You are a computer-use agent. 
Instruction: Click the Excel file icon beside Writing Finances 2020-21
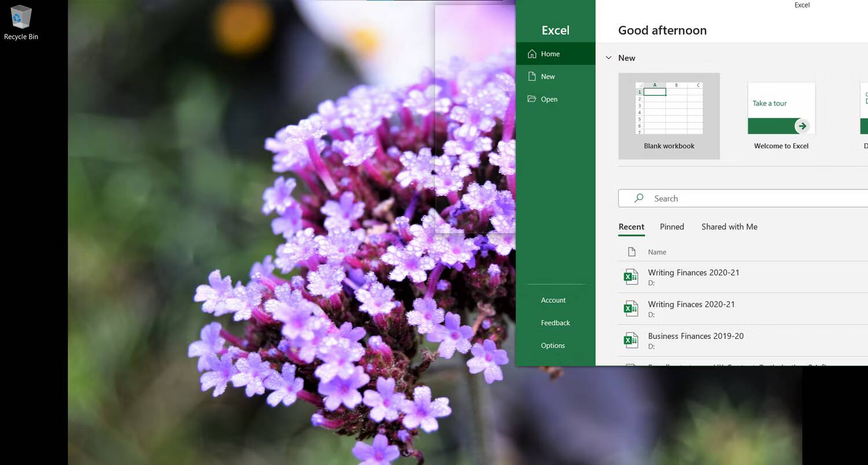(x=631, y=276)
